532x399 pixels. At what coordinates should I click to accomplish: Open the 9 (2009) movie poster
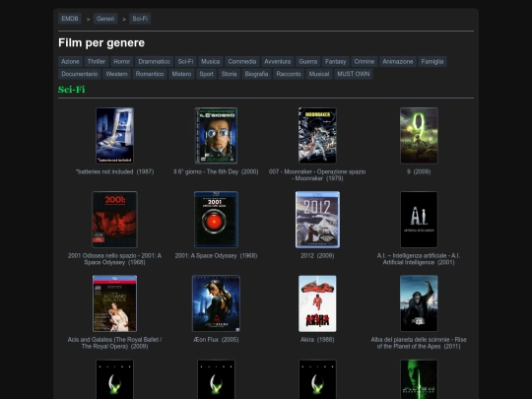419,136
